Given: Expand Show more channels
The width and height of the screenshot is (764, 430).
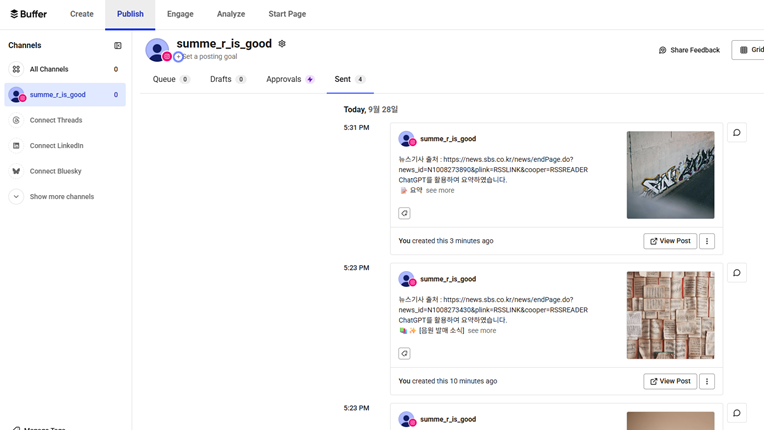Looking at the screenshot, I should [x=61, y=197].
